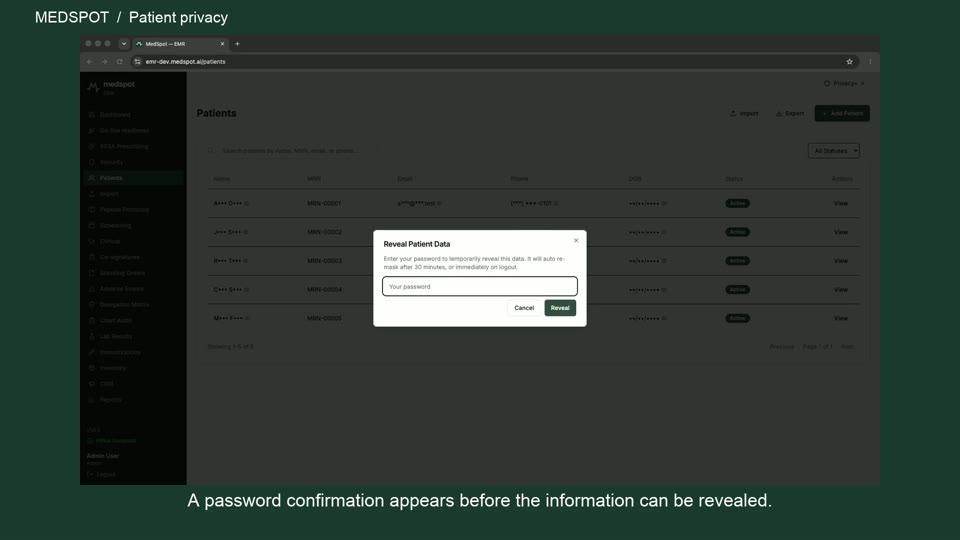Viewport: 960px width, 540px height.
Task: Click the Name column header
Action: 222,179
